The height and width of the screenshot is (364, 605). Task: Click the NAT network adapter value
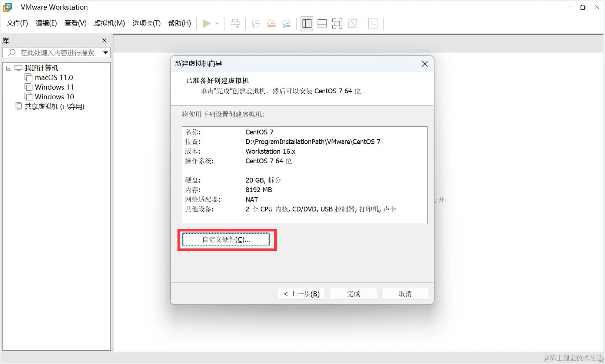pyautogui.click(x=252, y=200)
